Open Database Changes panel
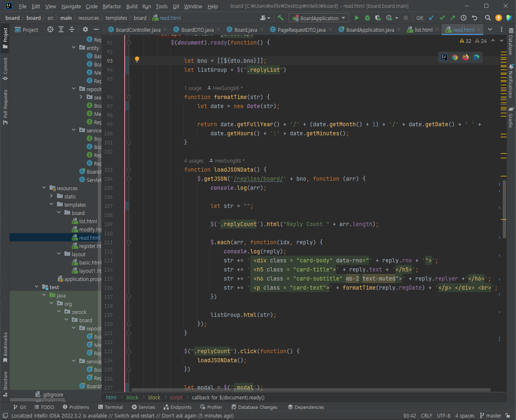The height and width of the screenshot is (420, 516). point(254,407)
